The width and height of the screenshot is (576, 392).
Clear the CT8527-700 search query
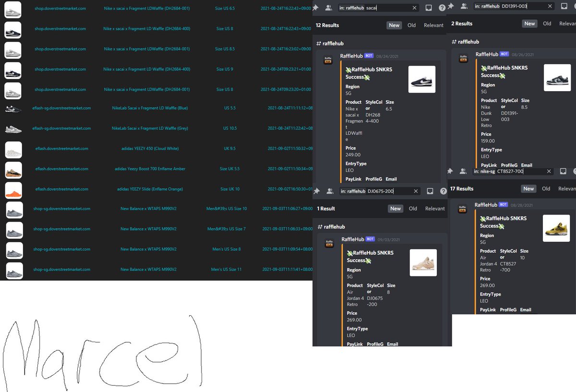click(x=549, y=171)
